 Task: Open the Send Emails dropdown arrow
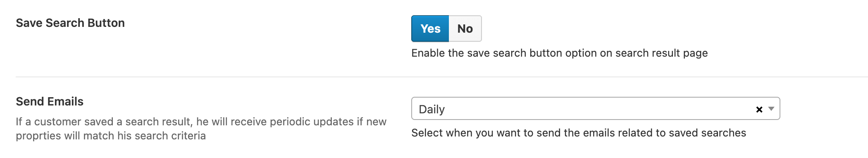pos(771,109)
